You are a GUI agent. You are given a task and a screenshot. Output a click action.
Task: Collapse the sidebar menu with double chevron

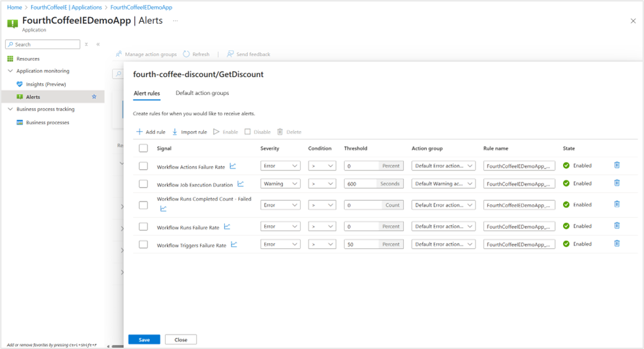(x=98, y=44)
